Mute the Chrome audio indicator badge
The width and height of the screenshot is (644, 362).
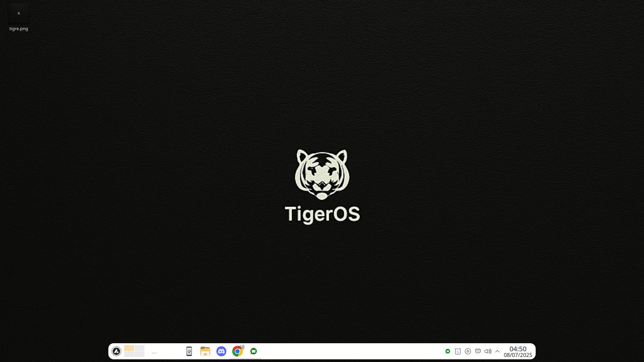pyautogui.click(x=242, y=347)
